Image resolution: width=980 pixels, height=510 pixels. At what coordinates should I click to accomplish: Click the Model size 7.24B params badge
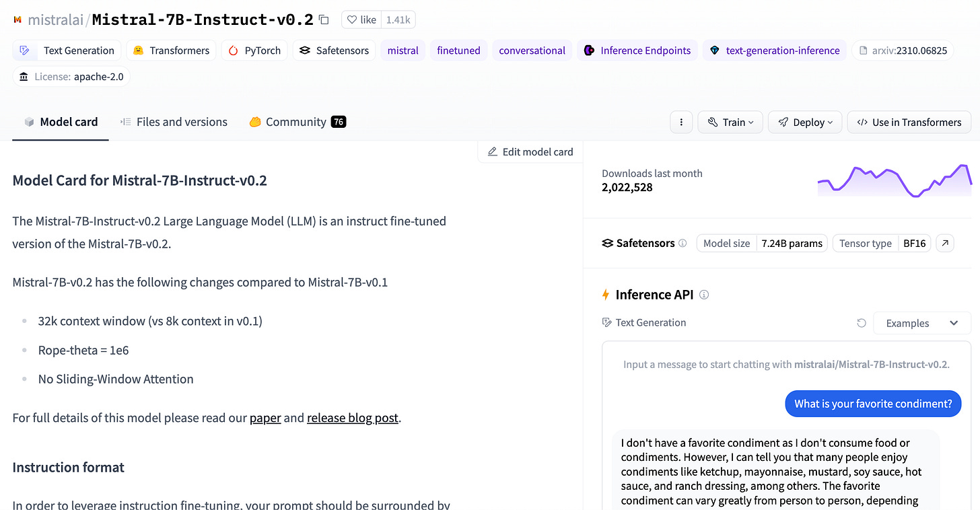763,243
